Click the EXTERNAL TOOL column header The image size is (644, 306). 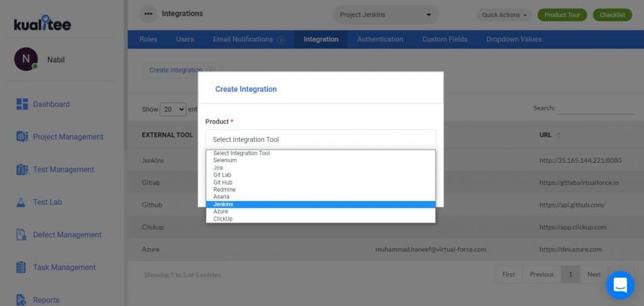click(167, 135)
